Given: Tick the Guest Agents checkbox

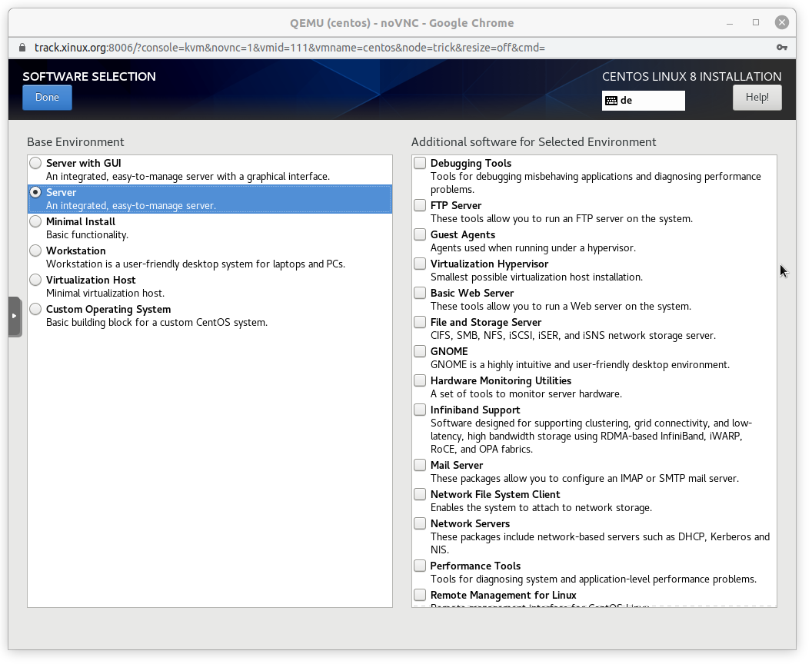Looking at the screenshot, I should pyautogui.click(x=420, y=235).
